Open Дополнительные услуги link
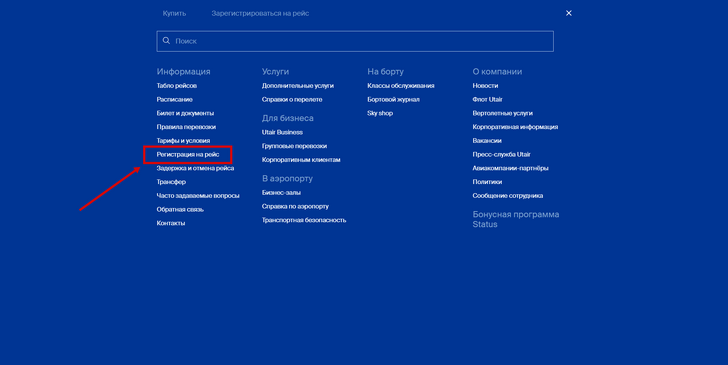 click(x=298, y=85)
